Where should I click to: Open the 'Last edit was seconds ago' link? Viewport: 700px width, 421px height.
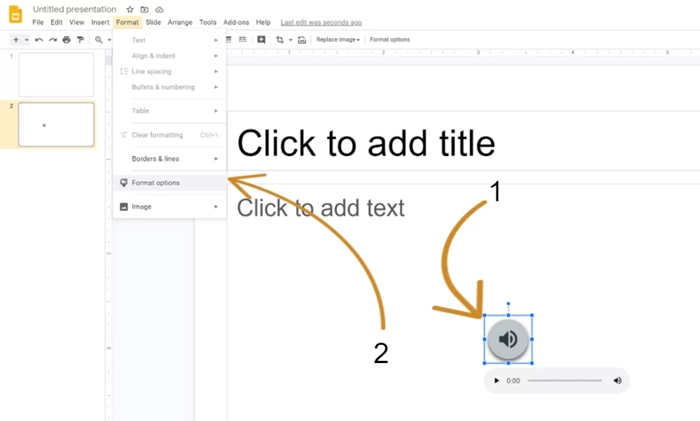(321, 22)
